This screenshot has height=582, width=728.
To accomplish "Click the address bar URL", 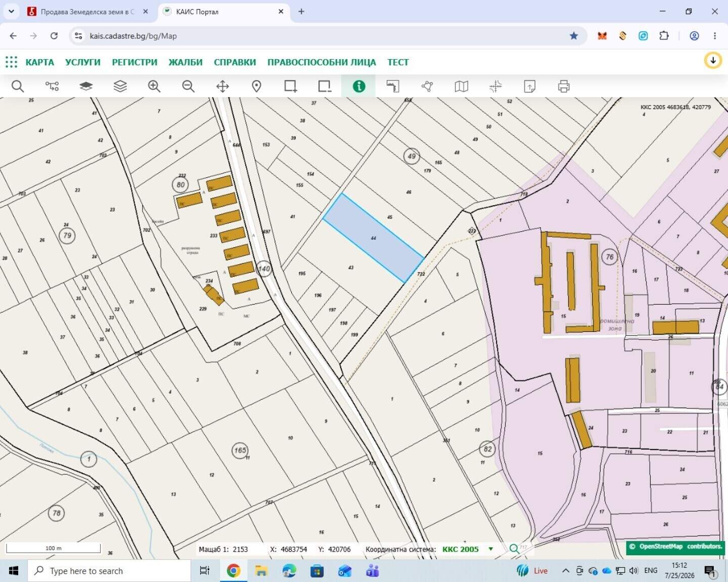I will (133, 36).
